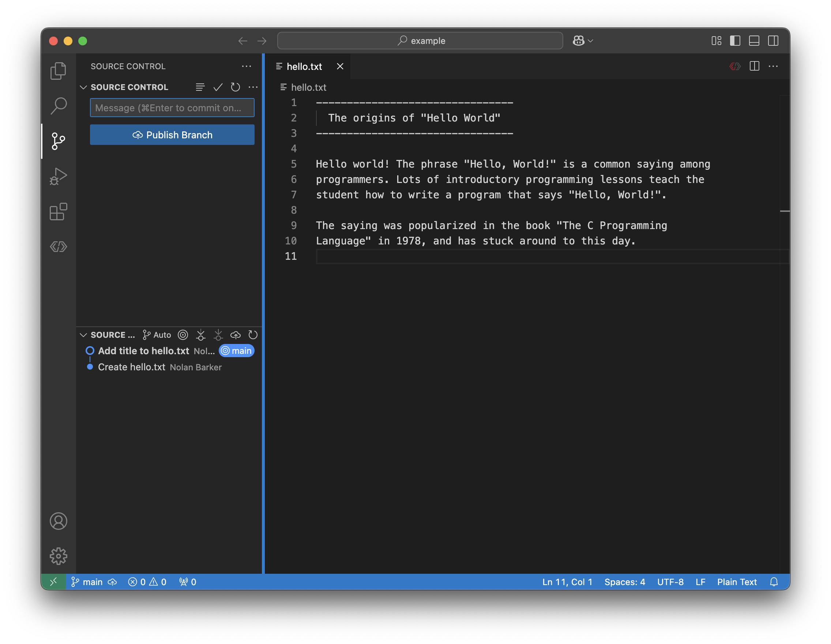
Task: Click the example command center search box
Action: click(x=420, y=41)
